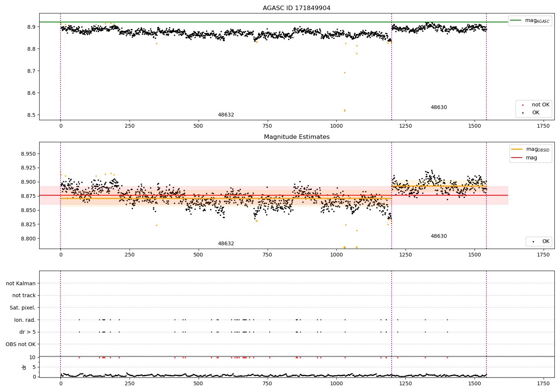Click the 'not Kalman' row label
Viewport: 560px width, 392px height.
[x=21, y=283]
